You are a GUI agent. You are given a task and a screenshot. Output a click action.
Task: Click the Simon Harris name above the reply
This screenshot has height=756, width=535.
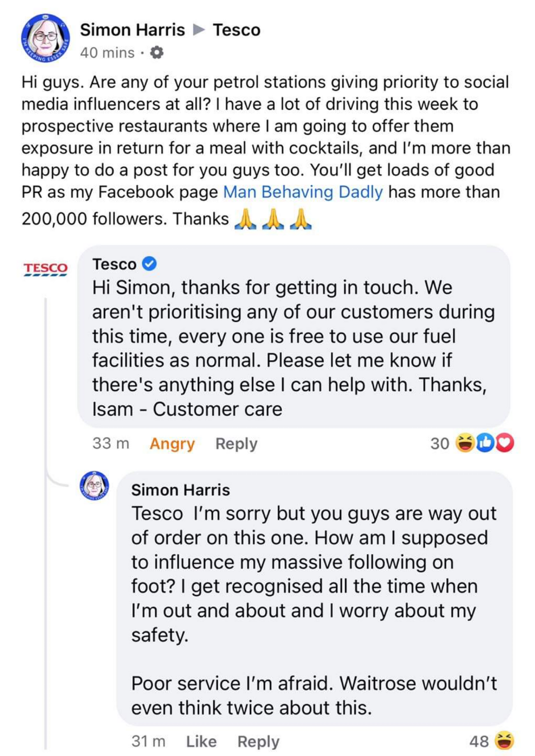[x=180, y=490]
